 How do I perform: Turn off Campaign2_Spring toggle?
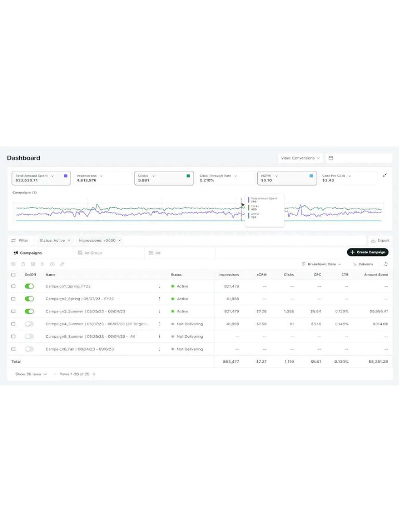click(x=29, y=299)
